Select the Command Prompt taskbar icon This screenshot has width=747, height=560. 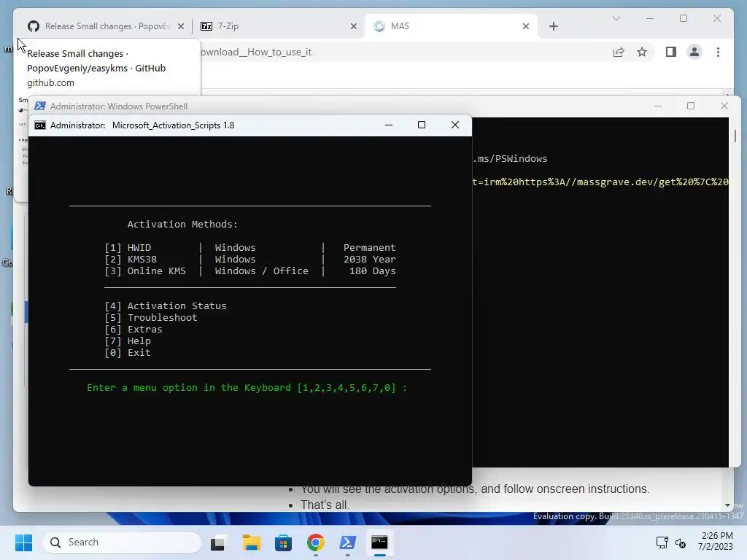coord(379,542)
